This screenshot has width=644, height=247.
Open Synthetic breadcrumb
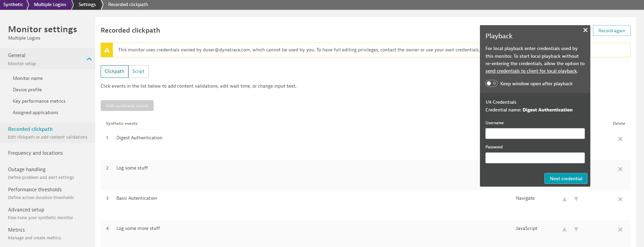[x=13, y=5]
